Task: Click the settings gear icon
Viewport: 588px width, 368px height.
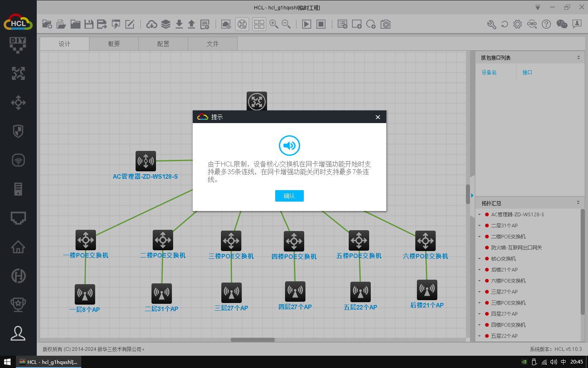Action: tap(517, 24)
